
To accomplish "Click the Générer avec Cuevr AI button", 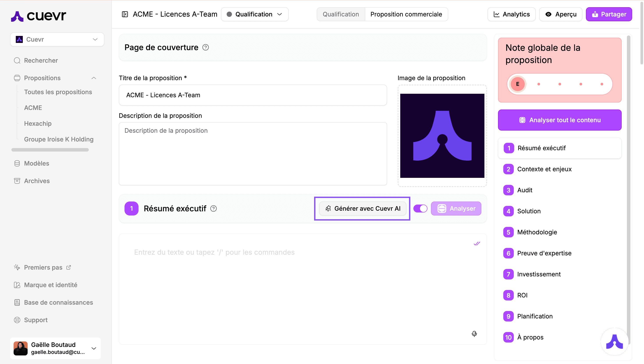I will pyautogui.click(x=362, y=208).
